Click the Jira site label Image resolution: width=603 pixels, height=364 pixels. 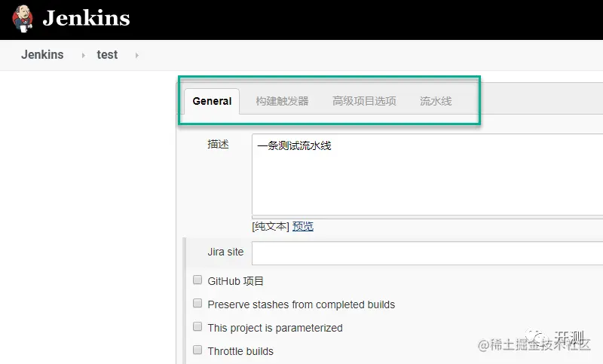click(x=225, y=252)
